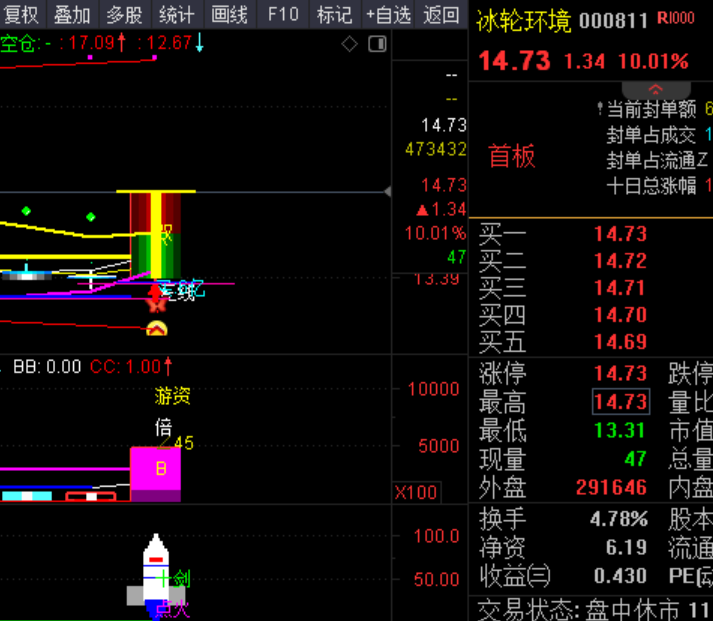This screenshot has width=713, height=621.
Task: Activate the 画线 drawing tool
Action: (230, 15)
